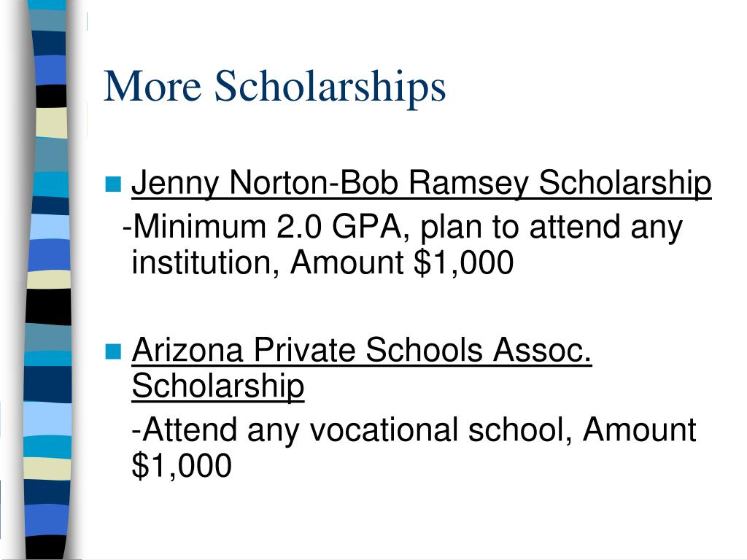Select the square bullet before Jenny Norton

click(113, 184)
